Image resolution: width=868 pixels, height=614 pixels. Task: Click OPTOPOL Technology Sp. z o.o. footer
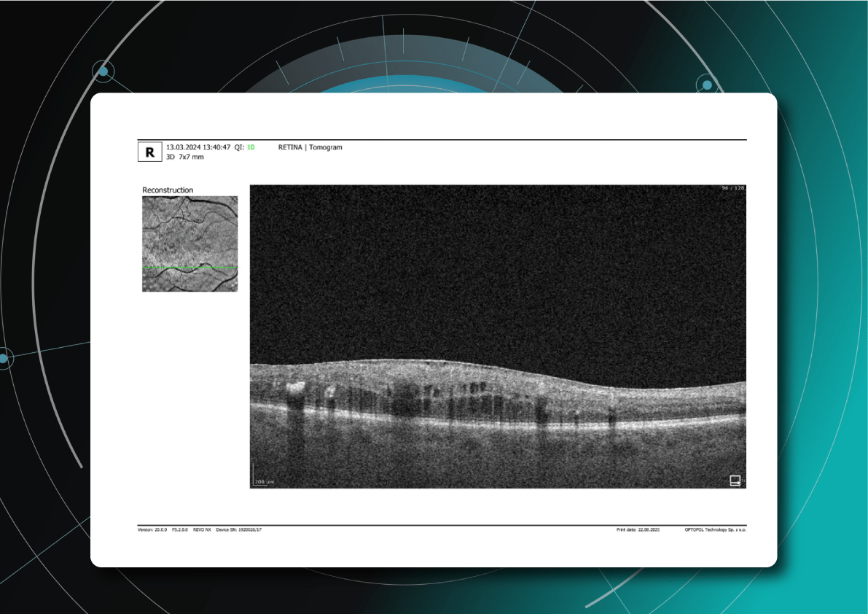pos(716,529)
